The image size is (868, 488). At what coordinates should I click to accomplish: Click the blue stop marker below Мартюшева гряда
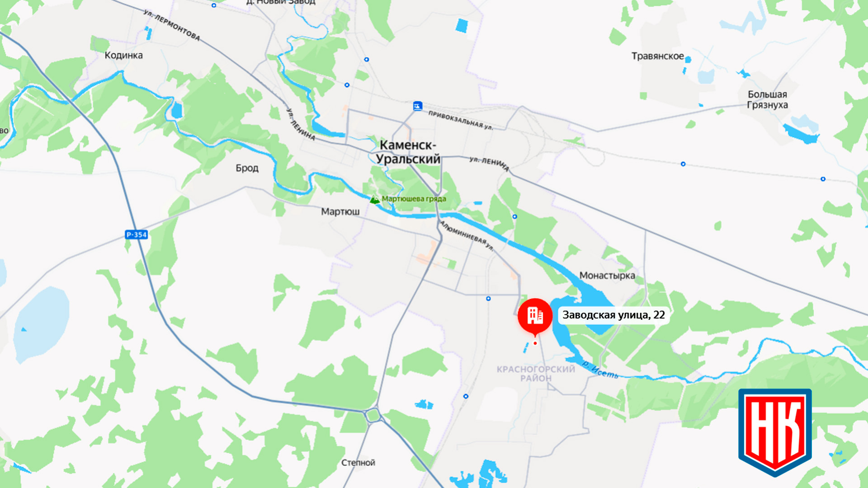click(514, 217)
